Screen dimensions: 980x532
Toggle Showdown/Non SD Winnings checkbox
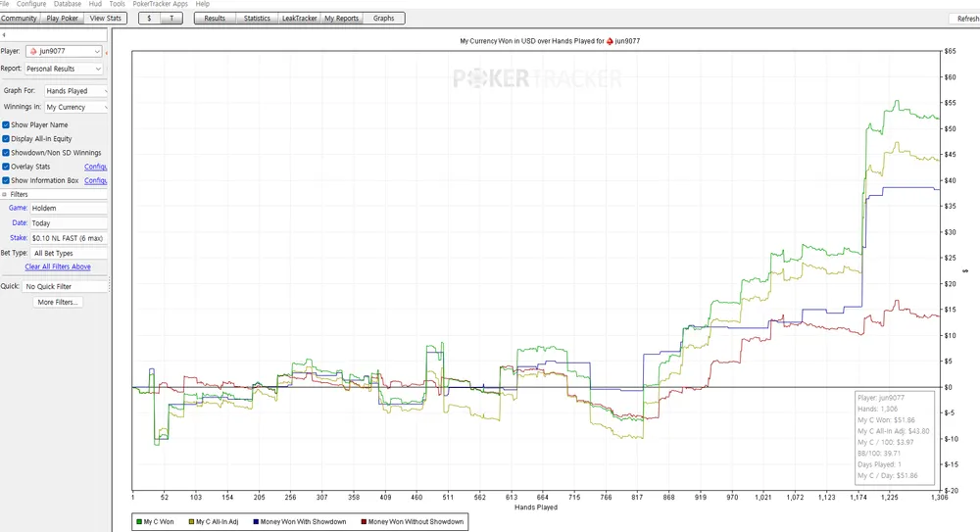[x=6, y=153]
